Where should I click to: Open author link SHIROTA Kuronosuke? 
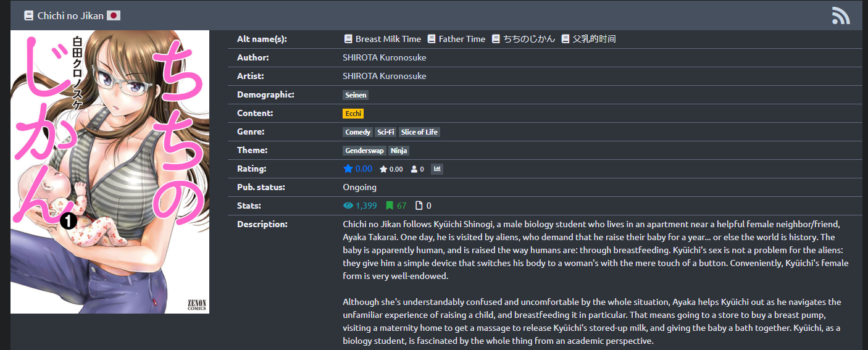point(385,57)
